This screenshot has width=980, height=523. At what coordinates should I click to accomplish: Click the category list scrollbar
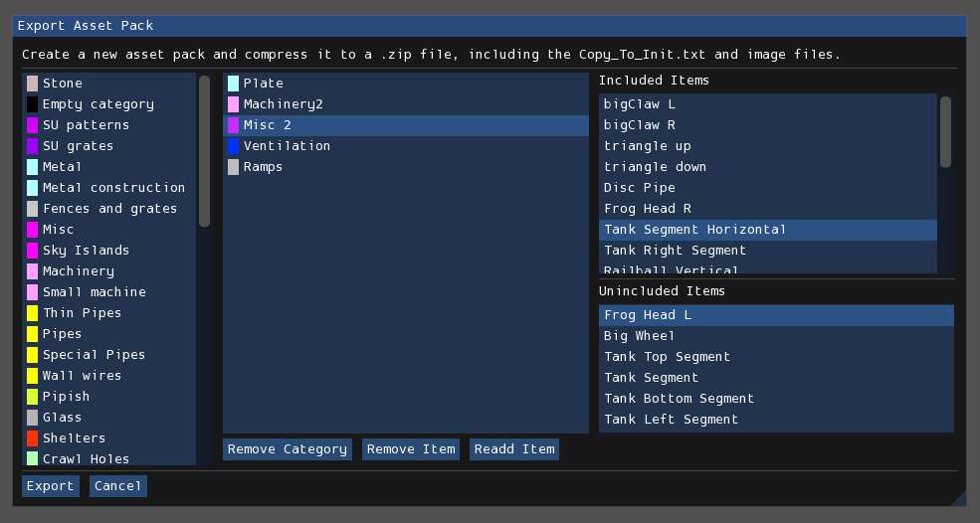204,151
